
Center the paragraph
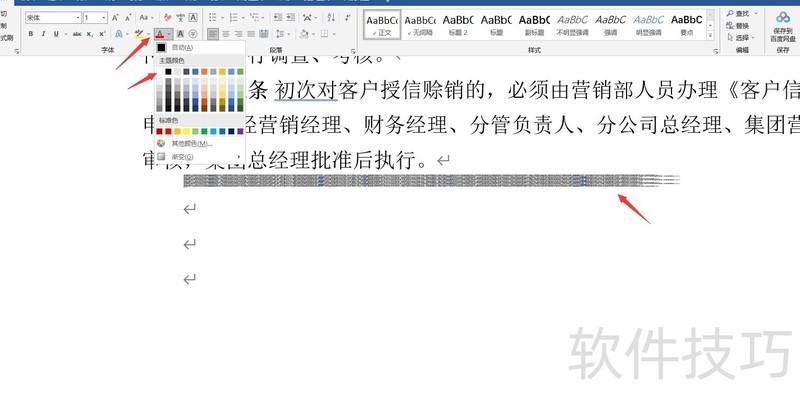coord(226,34)
